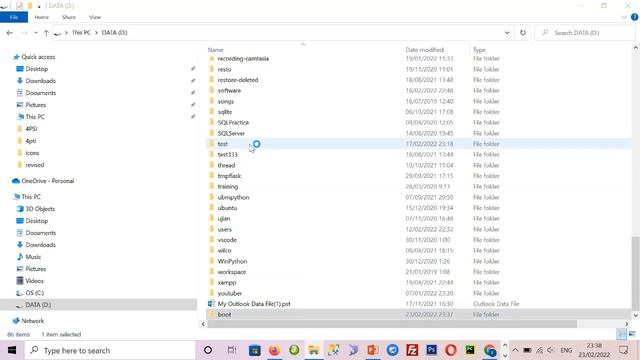Select OneDrive - Personal in sidebar
This screenshot has width=640, height=360.
(x=47, y=181)
